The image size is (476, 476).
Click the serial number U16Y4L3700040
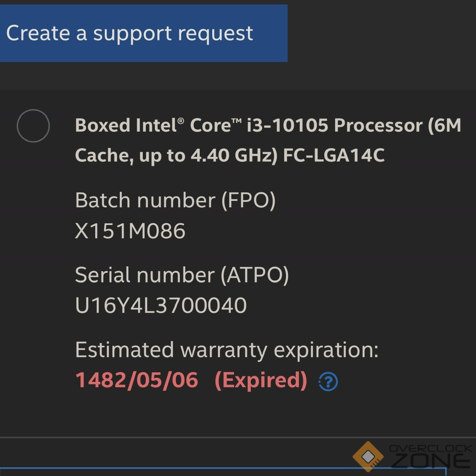click(161, 305)
